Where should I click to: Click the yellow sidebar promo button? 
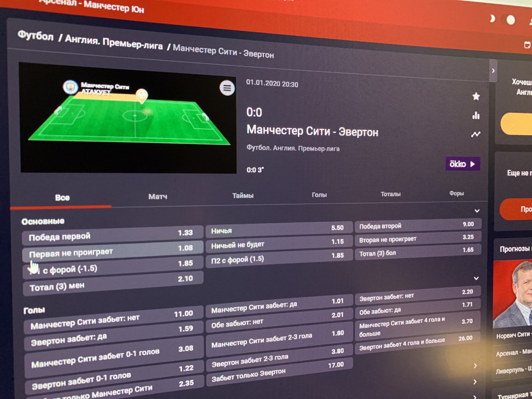click(517, 124)
